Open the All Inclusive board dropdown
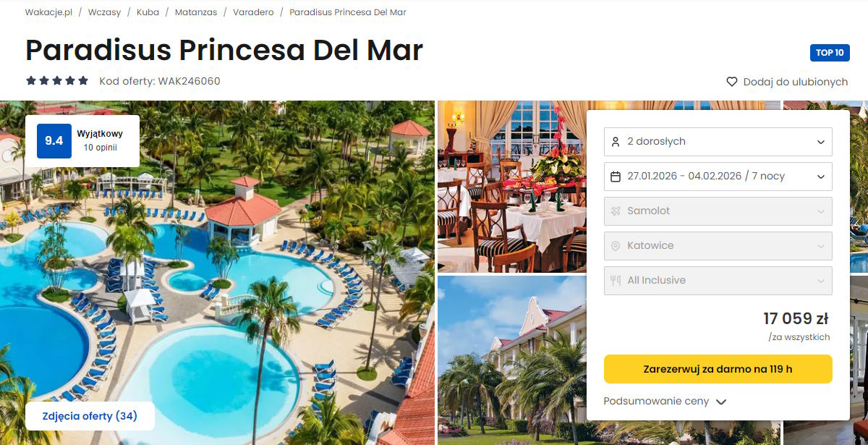This screenshot has width=868, height=445. click(x=718, y=281)
